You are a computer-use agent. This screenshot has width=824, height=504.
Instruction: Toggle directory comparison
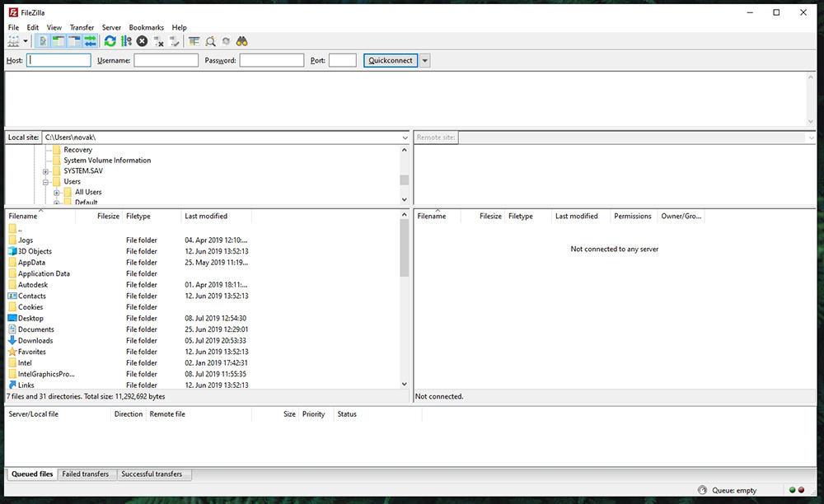[210, 41]
